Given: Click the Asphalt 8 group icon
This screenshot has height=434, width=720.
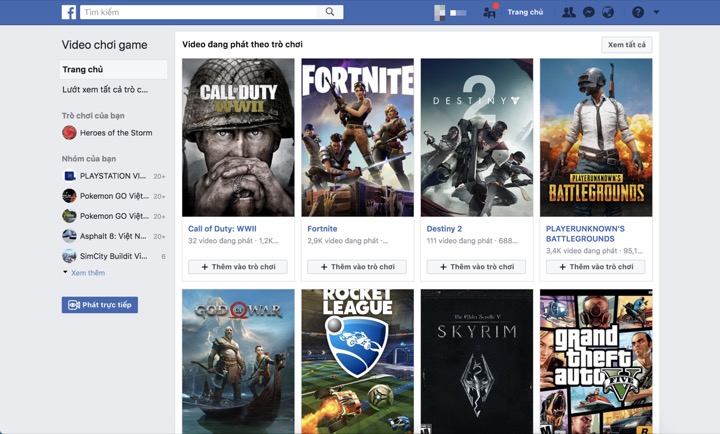Looking at the screenshot, I should (x=69, y=236).
